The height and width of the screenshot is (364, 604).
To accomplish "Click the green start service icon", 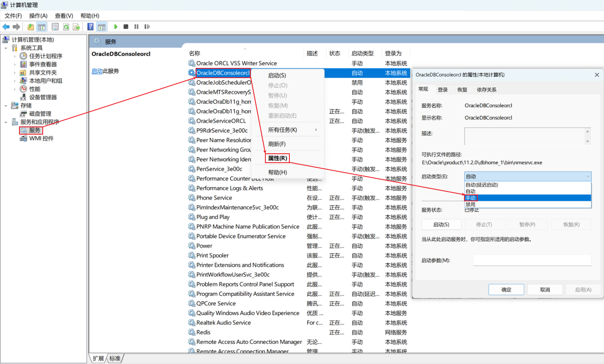I will [116, 26].
